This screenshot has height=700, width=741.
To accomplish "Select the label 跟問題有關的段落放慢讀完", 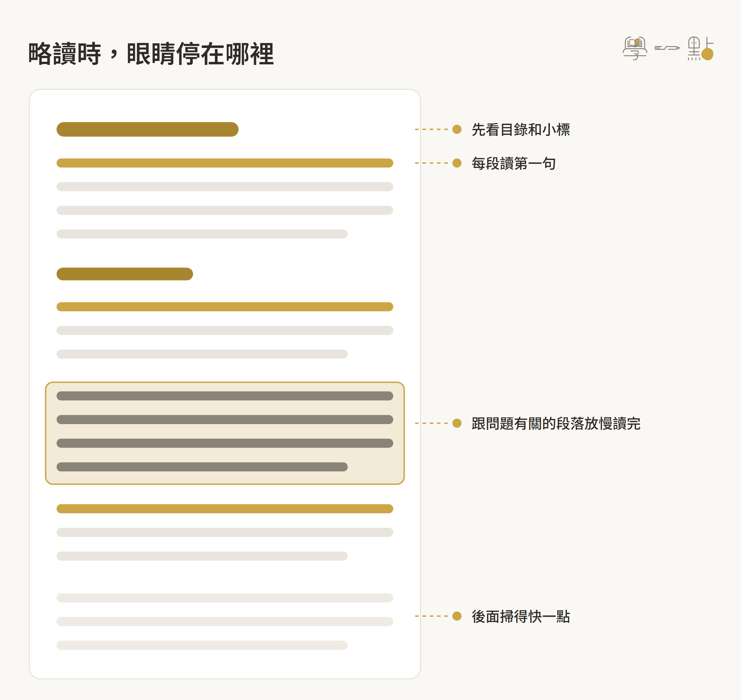I will click(556, 423).
